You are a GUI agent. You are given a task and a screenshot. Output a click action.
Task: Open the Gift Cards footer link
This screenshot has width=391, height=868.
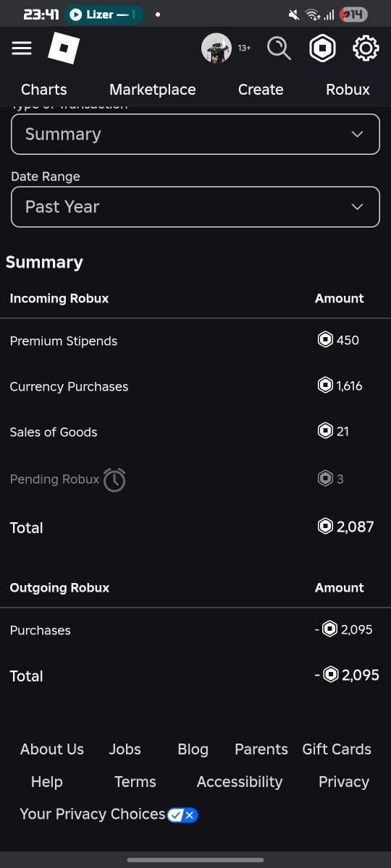click(x=337, y=749)
